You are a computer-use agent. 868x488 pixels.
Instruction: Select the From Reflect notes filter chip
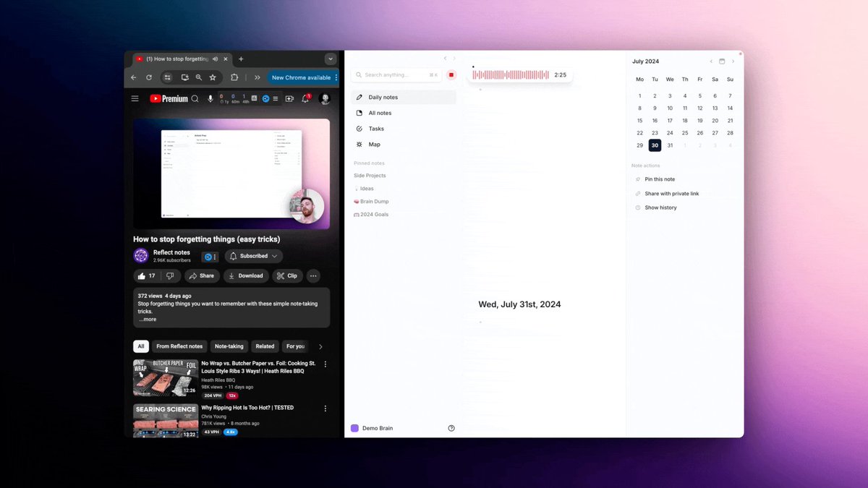180,346
